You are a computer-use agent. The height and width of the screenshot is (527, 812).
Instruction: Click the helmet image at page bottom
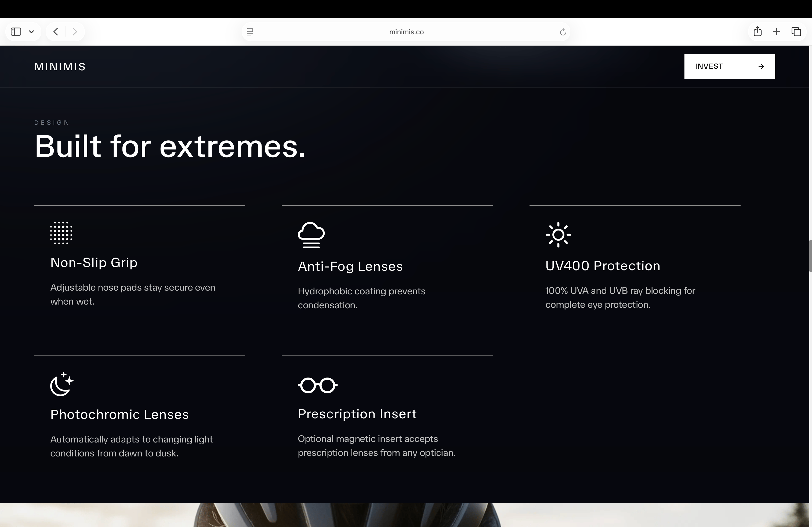click(x=346, y=515)
